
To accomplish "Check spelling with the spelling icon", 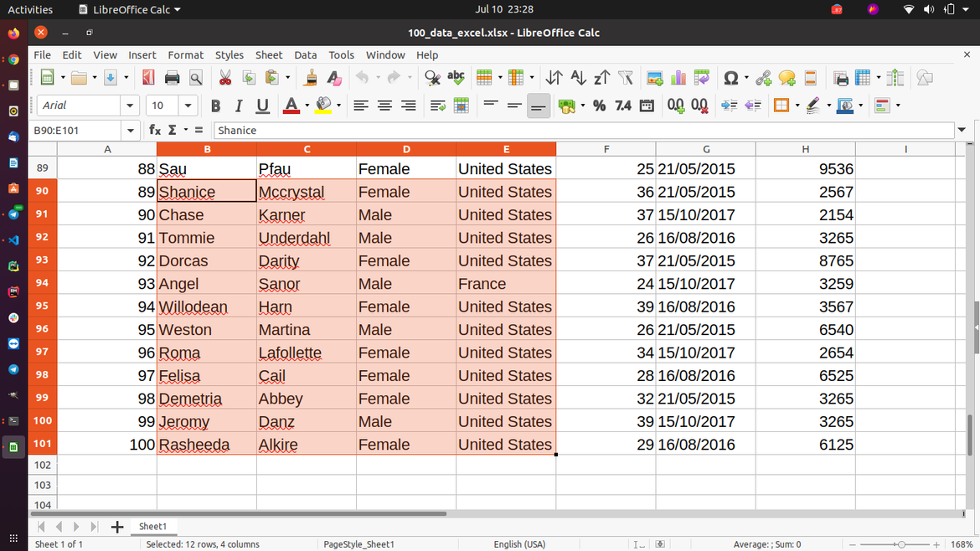I will [x=456, y=77].
